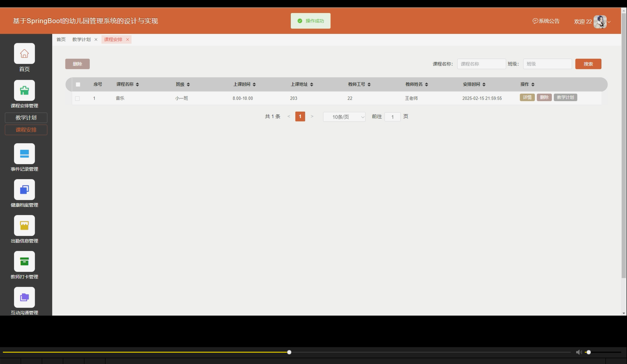The width and height of the screenshot is (627, 364).
Task: Open the 健康档案管理 sidebar icon
Action: pos(24,189)
